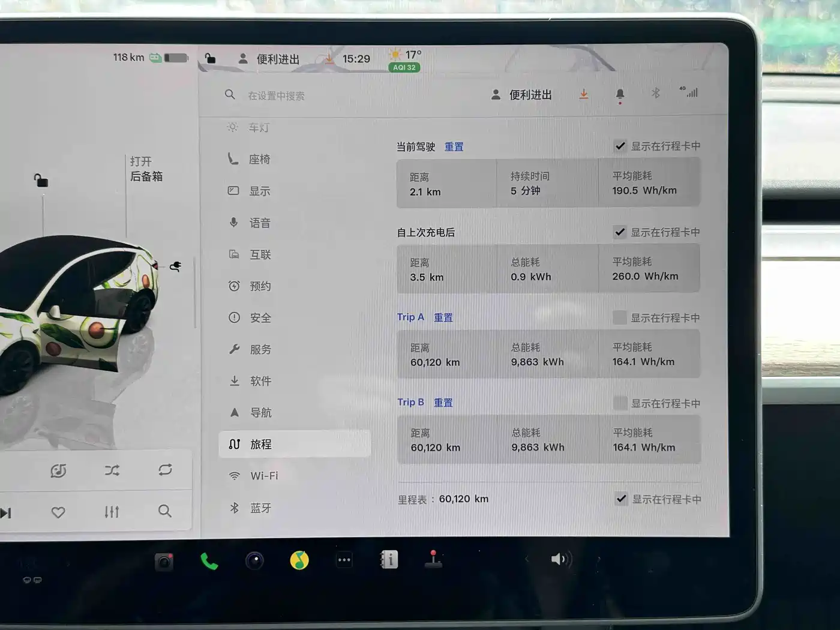The width and height of the screenshot is (840, 630).
Task: Uncheck show-in-trip-card for 当前驾驶
Action: 620,146
